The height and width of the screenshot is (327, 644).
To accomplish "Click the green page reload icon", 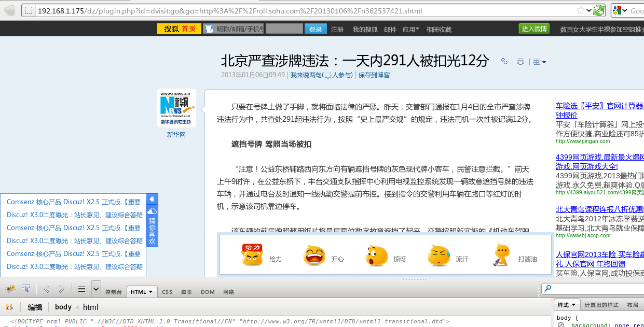I will point(599,10).
